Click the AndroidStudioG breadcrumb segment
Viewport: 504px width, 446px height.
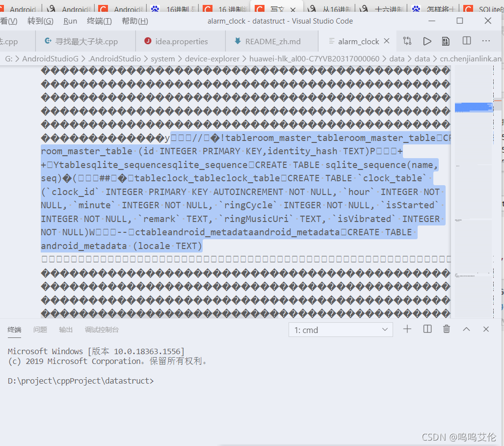pos(50,58)
